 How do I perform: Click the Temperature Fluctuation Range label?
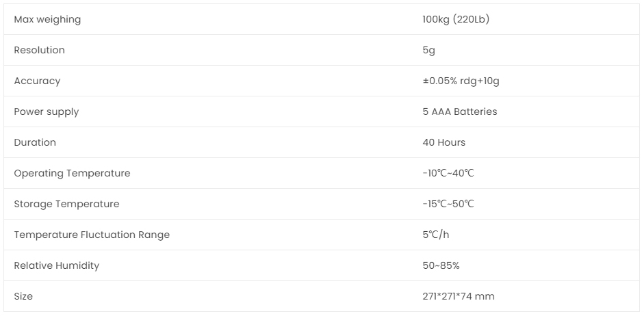coord(92,235)
